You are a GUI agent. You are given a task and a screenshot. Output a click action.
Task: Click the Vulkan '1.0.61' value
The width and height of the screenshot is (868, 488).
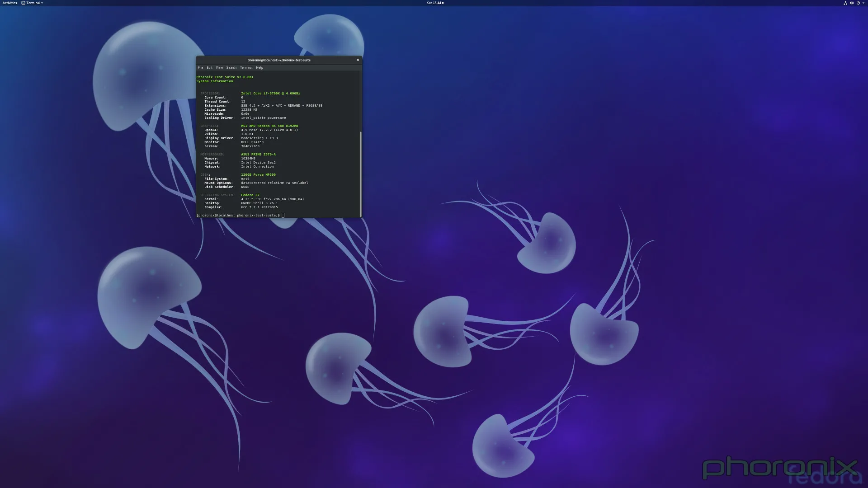(247, 134)
